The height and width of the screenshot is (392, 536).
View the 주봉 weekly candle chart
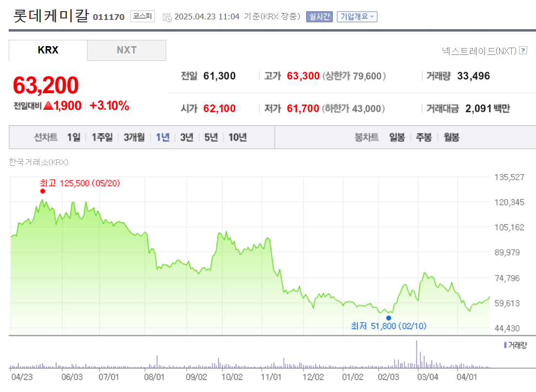[424, 137]
